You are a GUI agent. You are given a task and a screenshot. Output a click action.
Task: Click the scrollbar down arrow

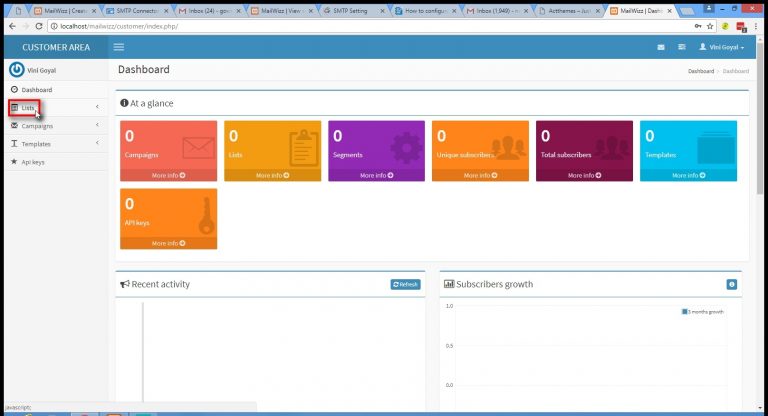760,408
